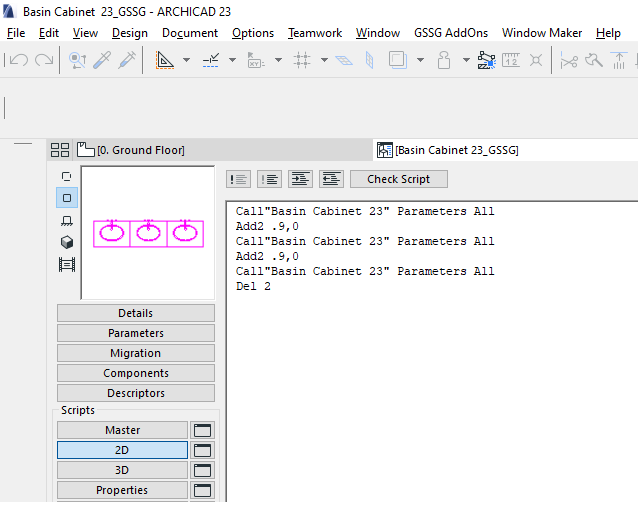Select the 3D view cube icon
This screenshot has width=639, height=506.
67,242
